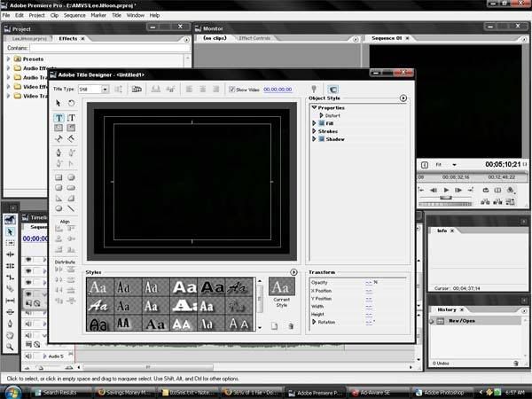The image size is (532, 399).
Task: Select the Pen tool
Action: click(59, 152)
